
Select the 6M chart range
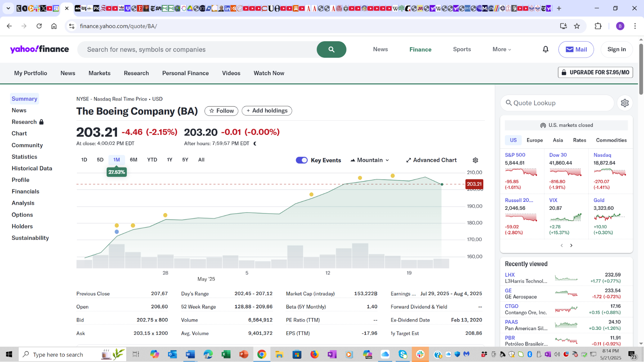133,160
